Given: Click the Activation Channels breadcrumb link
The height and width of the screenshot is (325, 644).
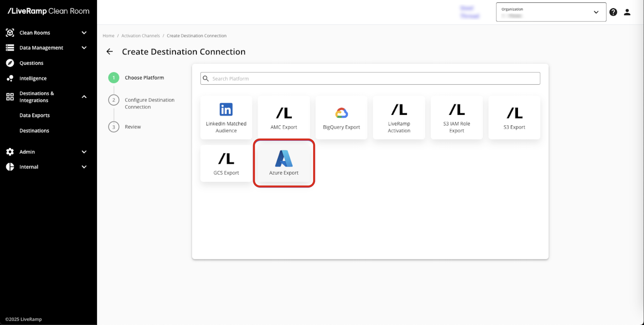Looking at the screenshot, I should point(140,36).
